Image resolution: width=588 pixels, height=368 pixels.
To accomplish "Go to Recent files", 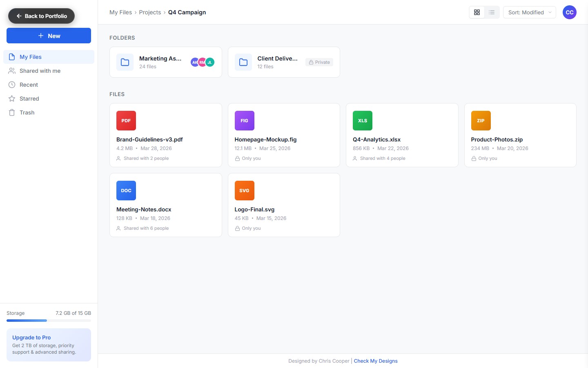I will coord(49,85).
